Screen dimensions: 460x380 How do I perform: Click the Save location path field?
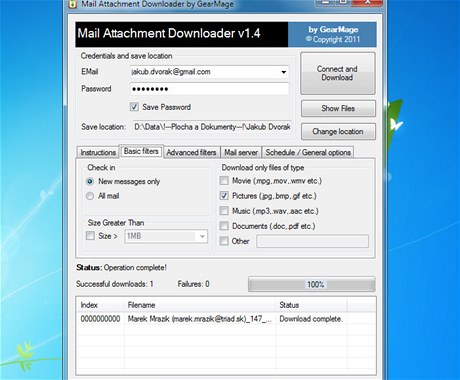[x=212, y=127]
